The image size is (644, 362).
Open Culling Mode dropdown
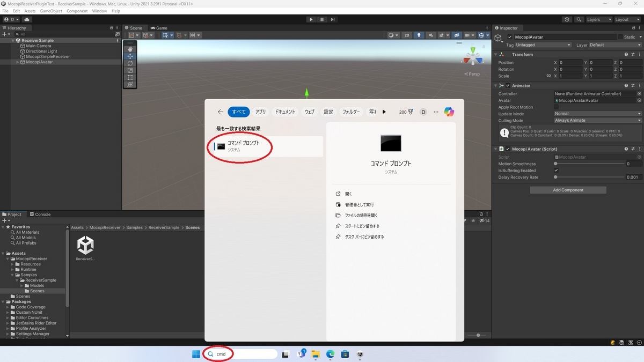597,120
